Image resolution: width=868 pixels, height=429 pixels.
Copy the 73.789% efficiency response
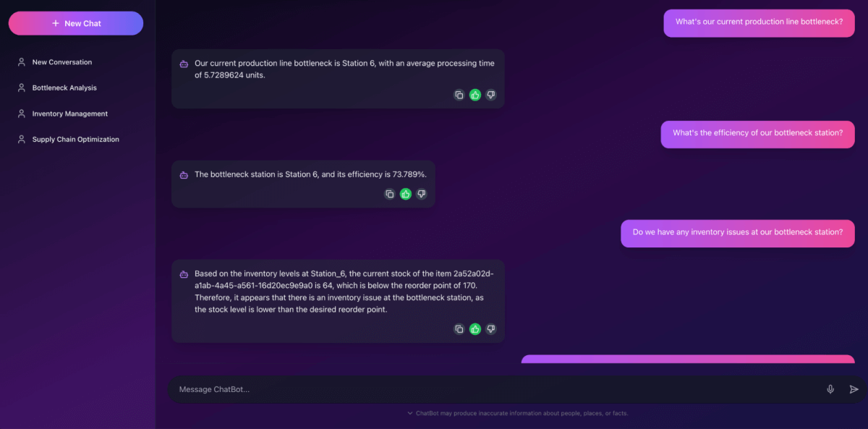[x=389, y=194]
